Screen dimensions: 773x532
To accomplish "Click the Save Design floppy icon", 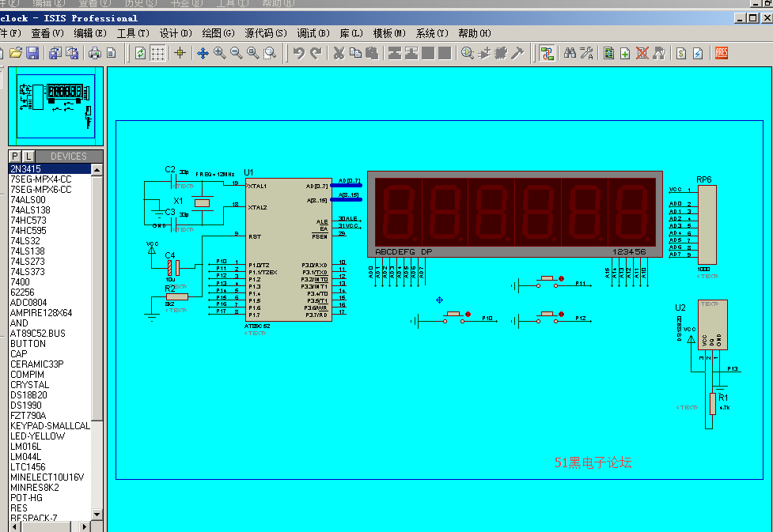I will (32, 53).
